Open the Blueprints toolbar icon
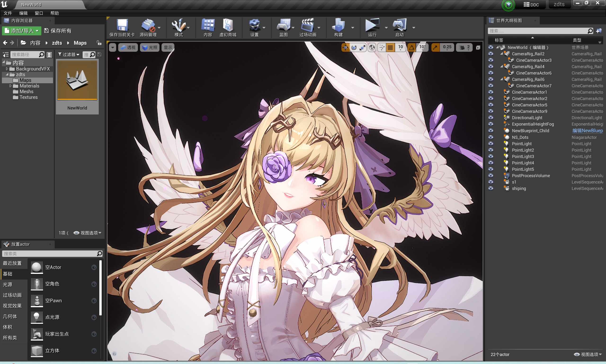The height and width of the screenshot is (364, 606). (x=284, y=25)
